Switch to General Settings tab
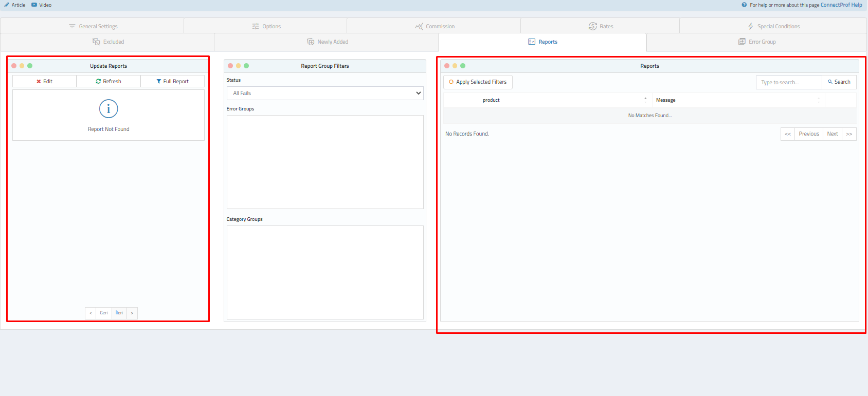The width and height of the screenshot is (868, 396). tap(93, 26)
